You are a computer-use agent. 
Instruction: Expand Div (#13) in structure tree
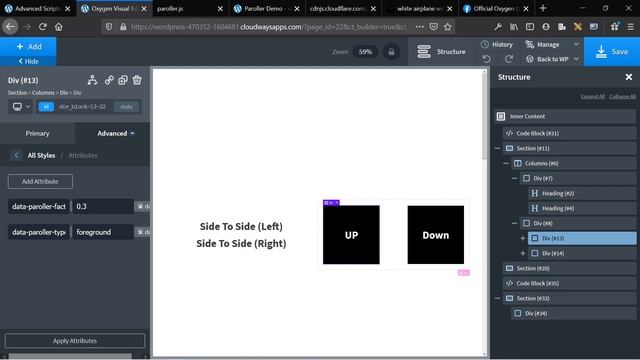[523, 238]
